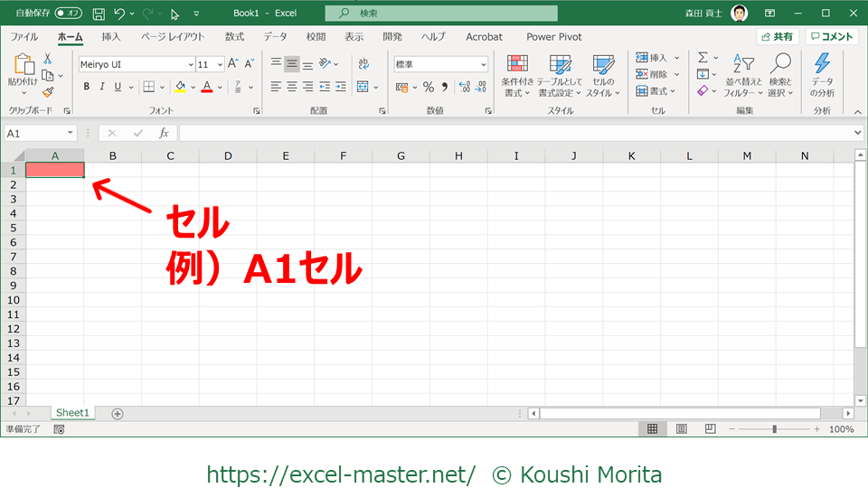Toggle Italic formatting button
Viewport: 868px width, 488px height.
coord(102,87)
